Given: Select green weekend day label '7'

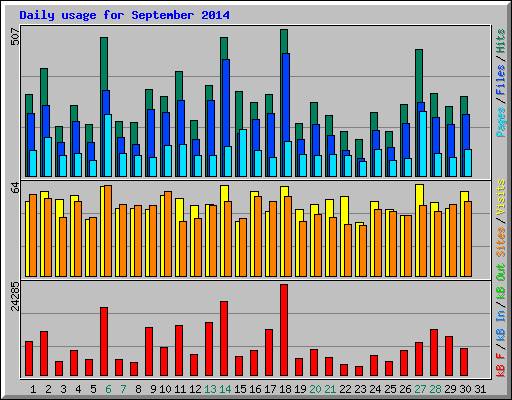Looking at the screenshot, I should click(x=123, y=389).
